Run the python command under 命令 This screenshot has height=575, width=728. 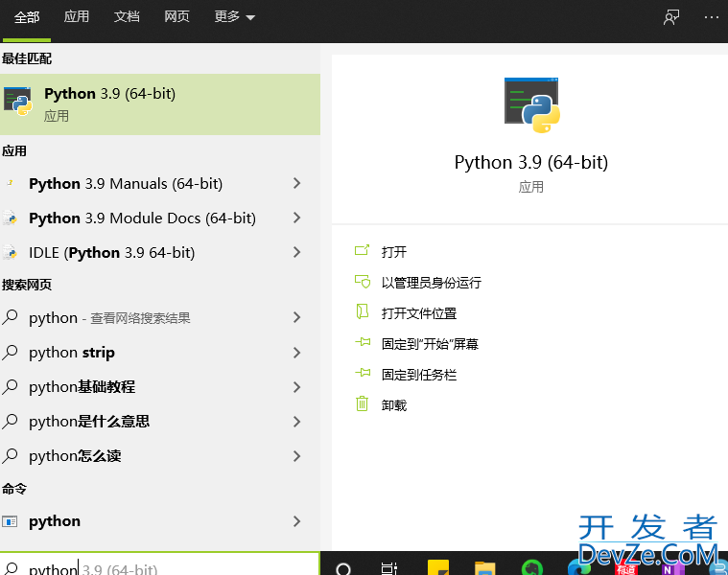[55, 521]
